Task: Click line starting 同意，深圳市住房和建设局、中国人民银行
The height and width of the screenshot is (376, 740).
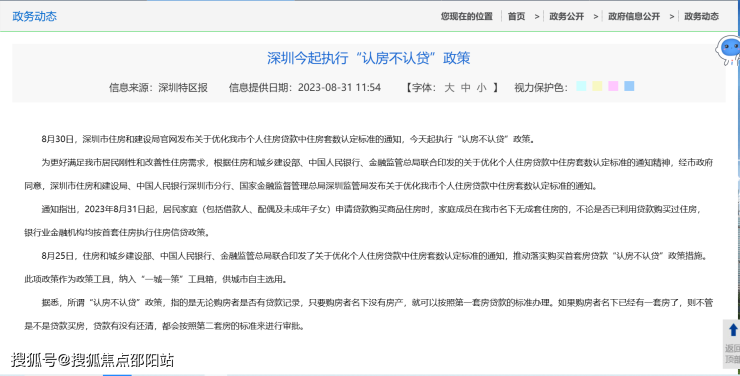Action: [x=311, y=186]
